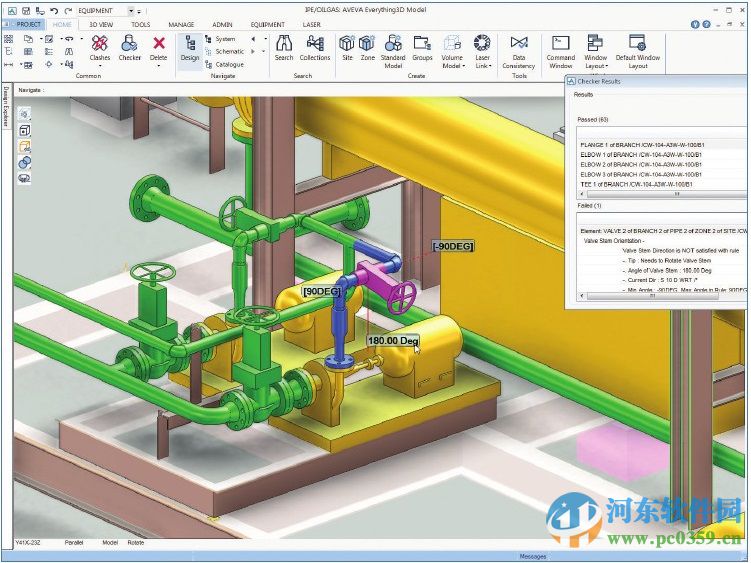Expand the Clashes dropdown arrow
The width and height of the screenshot is (751, 563).
(100, 66)
